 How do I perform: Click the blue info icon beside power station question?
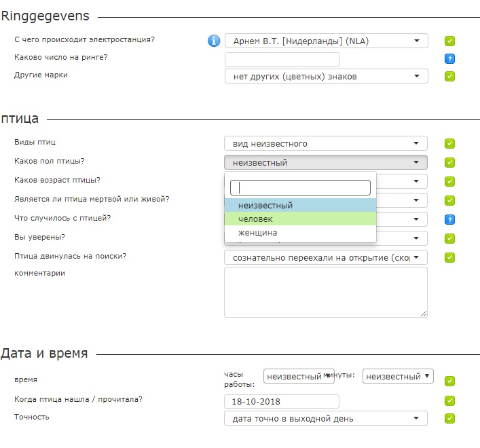(214, 41)
